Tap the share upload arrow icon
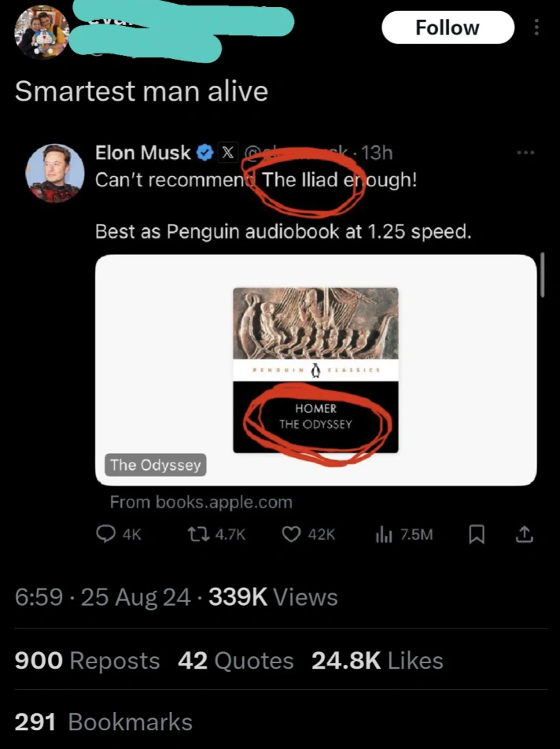560x749 pixels. pyautogui.click(x=524, y=535)
